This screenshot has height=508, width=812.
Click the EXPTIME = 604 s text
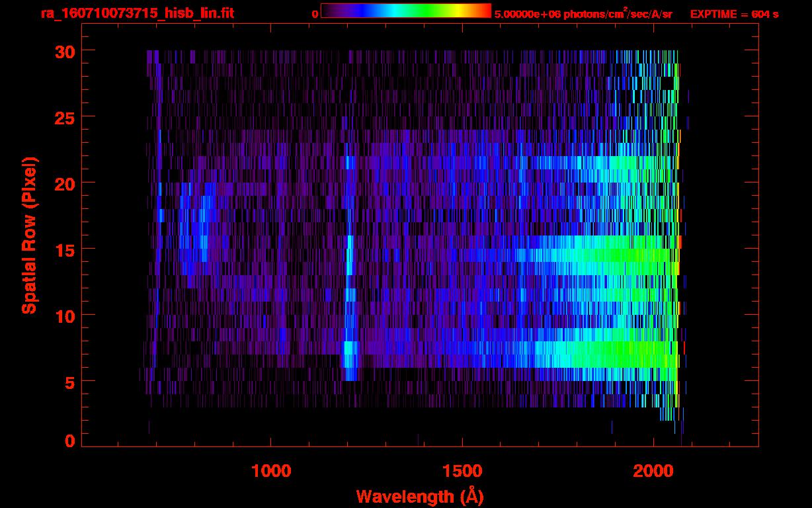click(x=734, y=14)
